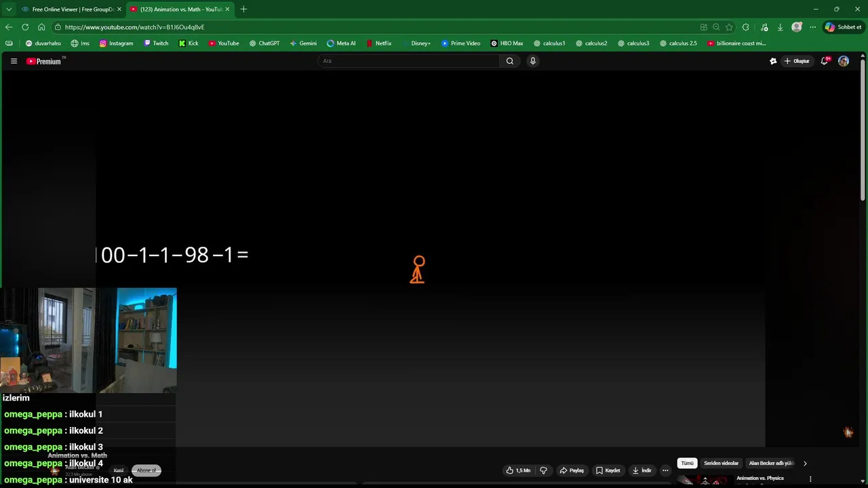Select the Alan Becker adlı chip

click(771, 464)
